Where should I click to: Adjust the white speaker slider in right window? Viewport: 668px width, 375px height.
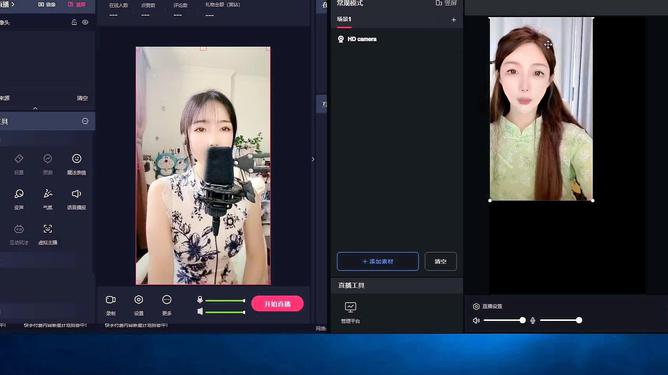tap(505, 320)
